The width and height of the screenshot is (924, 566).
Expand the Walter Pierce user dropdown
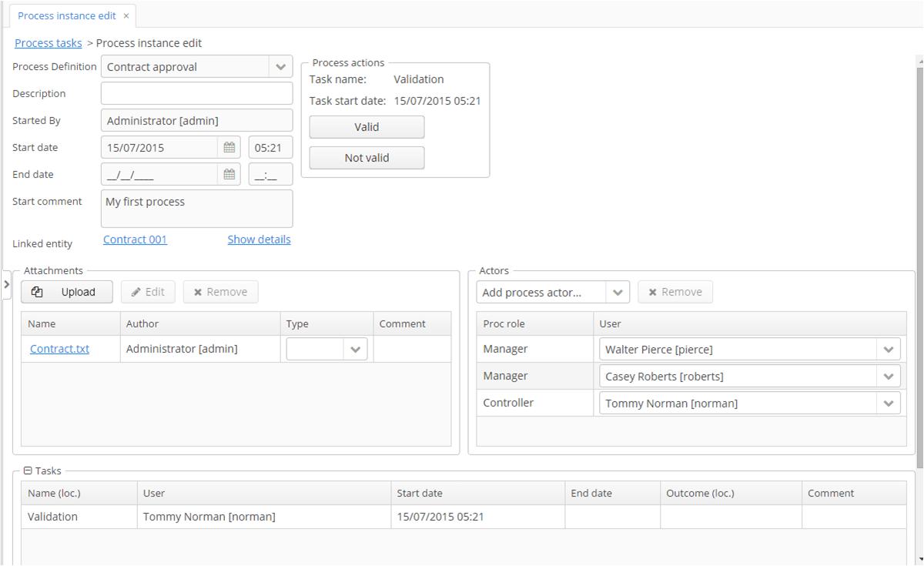tap(889, 350)
